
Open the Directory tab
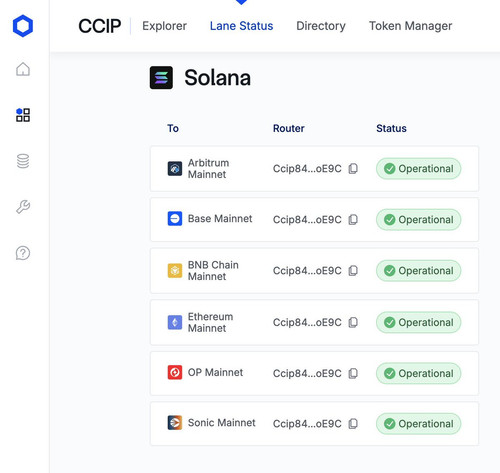point(321,26)
